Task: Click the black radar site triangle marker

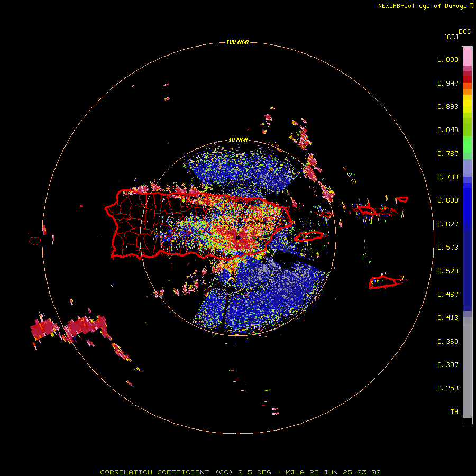Action: [238, 236]
